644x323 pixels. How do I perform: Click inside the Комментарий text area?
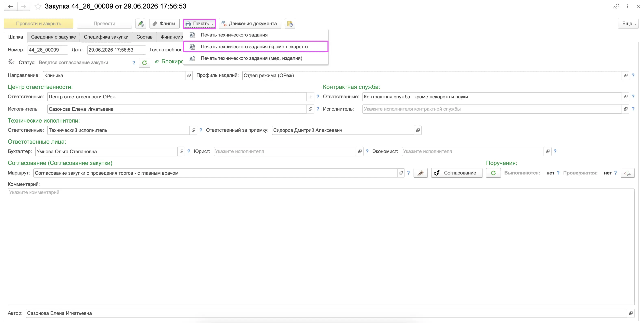(321, 247)
